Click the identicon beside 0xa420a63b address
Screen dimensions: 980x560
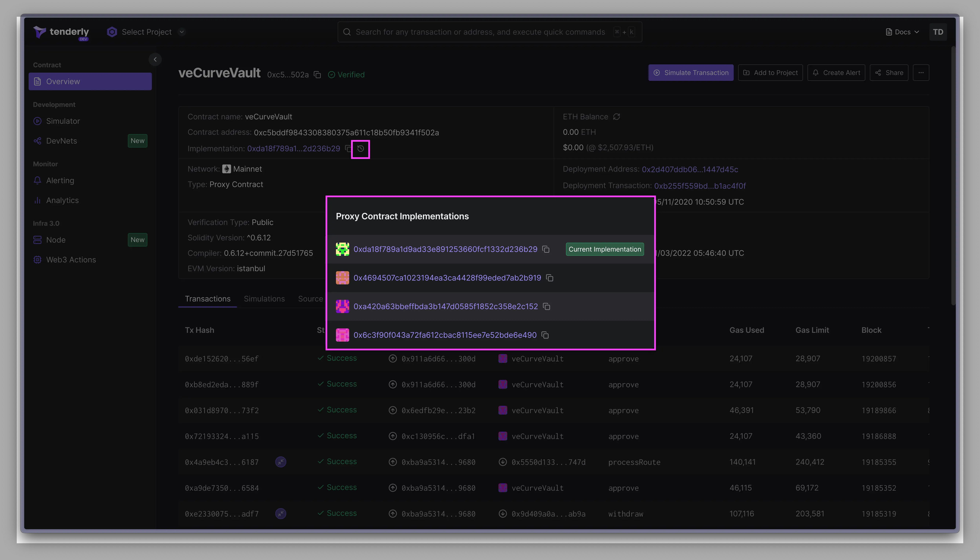coord(342,307)
